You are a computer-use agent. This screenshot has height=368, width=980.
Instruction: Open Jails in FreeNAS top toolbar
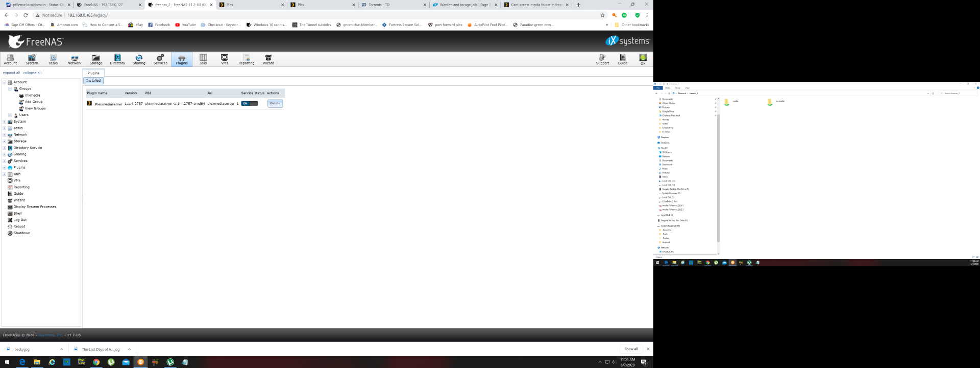[x=203, y=59]
